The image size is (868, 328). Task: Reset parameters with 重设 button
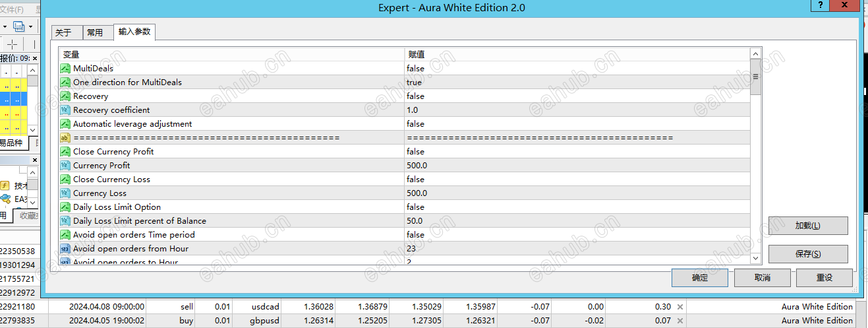tap(824, 278)
